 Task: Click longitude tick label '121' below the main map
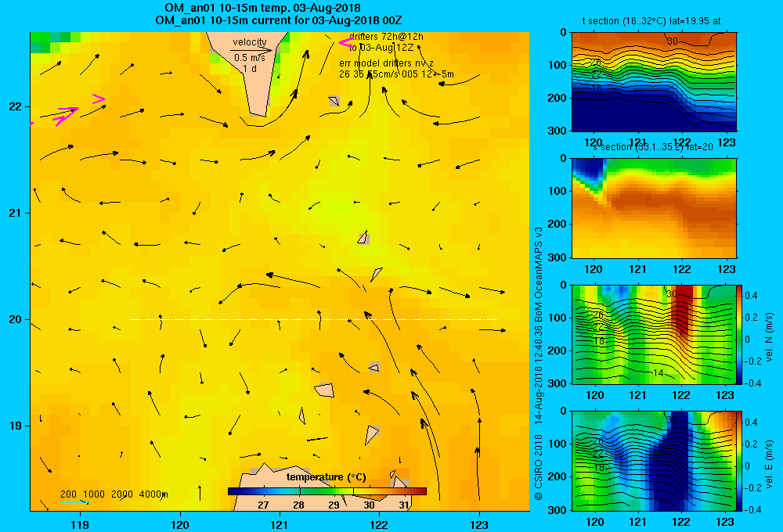(280, 524)
